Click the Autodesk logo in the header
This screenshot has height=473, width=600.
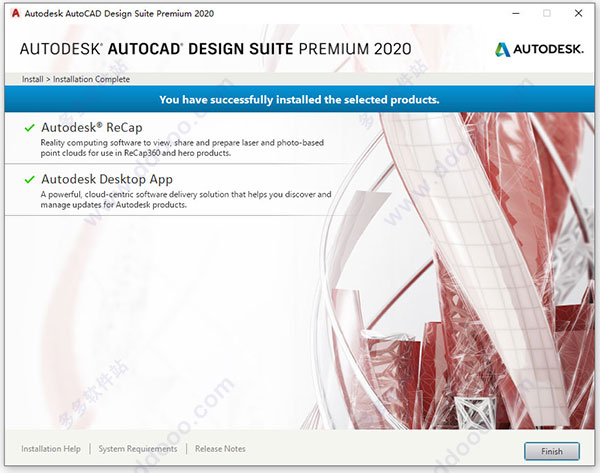pyautogui.click(x=539, y=49)
